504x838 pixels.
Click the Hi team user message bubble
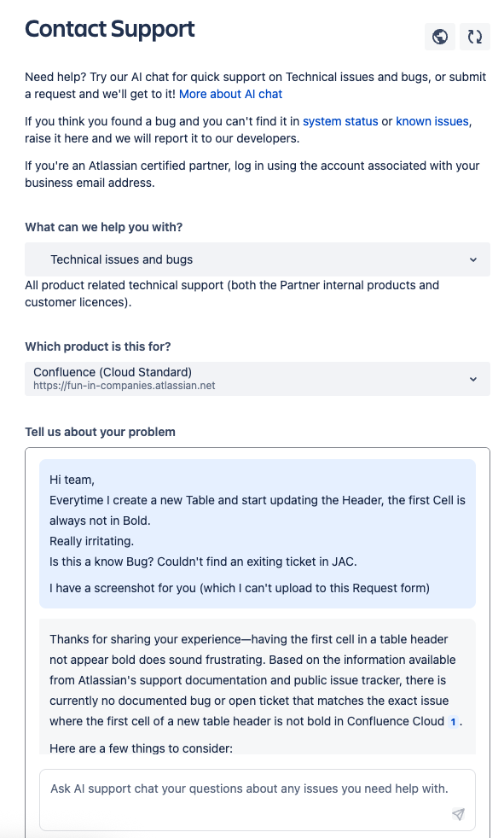[258, 533]
